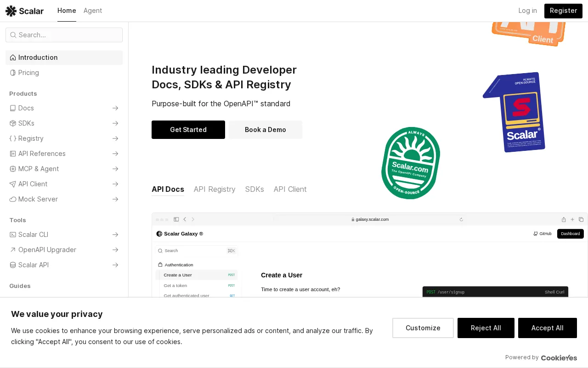The height and width of the screenshot is (368, 588).
Task: Select Create a User in preview sidebar
Action: [197, 275]
